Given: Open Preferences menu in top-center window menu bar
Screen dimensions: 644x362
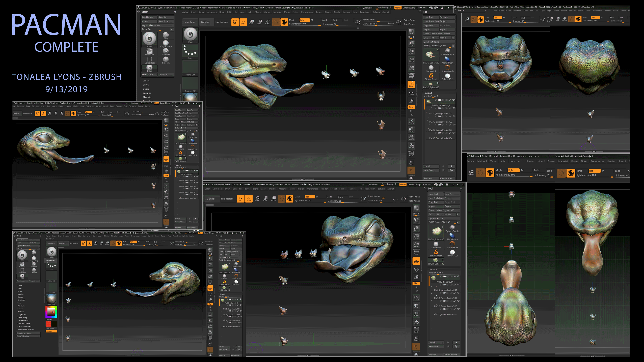Looking at the screenshot, I should (x=307, y=12).
